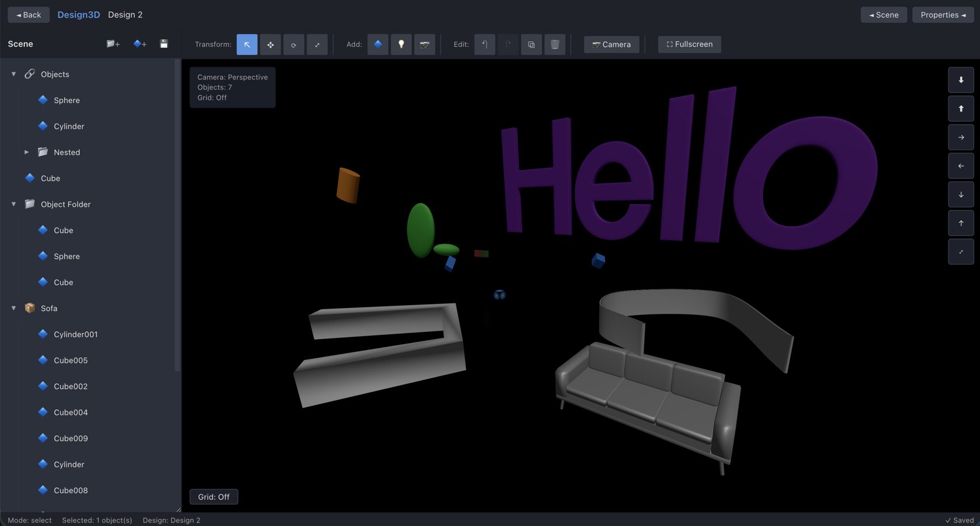Activate the Rotate transform tool
Image resolution: width=980 pixels, height=526 pixels.
[294, 44]
